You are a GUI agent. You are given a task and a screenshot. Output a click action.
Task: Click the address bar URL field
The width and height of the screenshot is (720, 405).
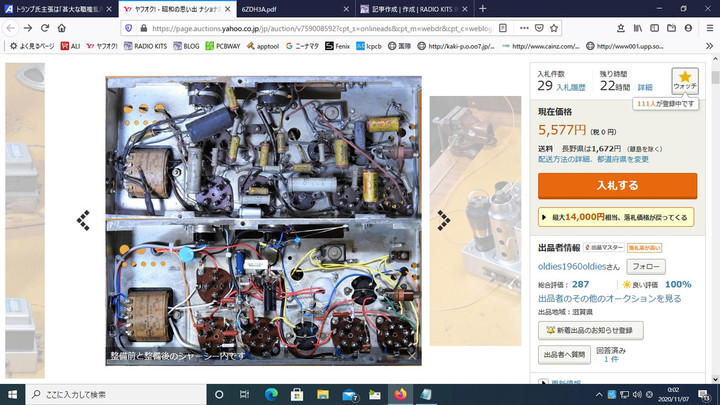click(x=330, y=28)
